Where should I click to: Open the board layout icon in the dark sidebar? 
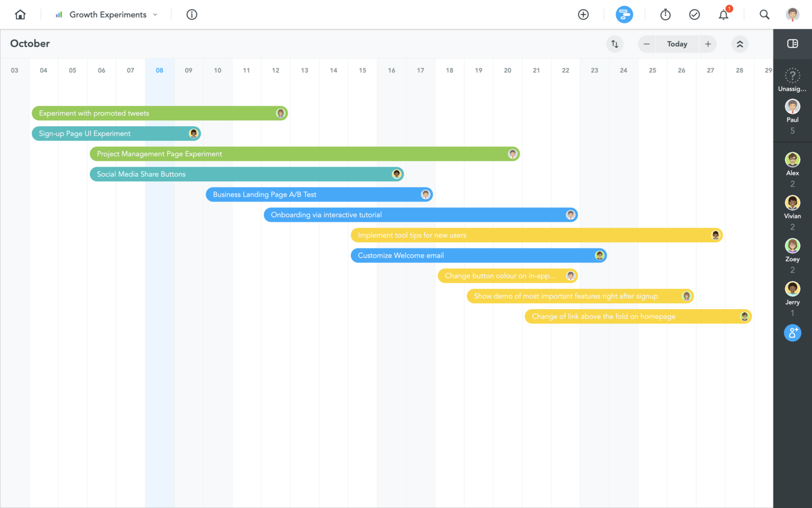[x=792, y=43]
